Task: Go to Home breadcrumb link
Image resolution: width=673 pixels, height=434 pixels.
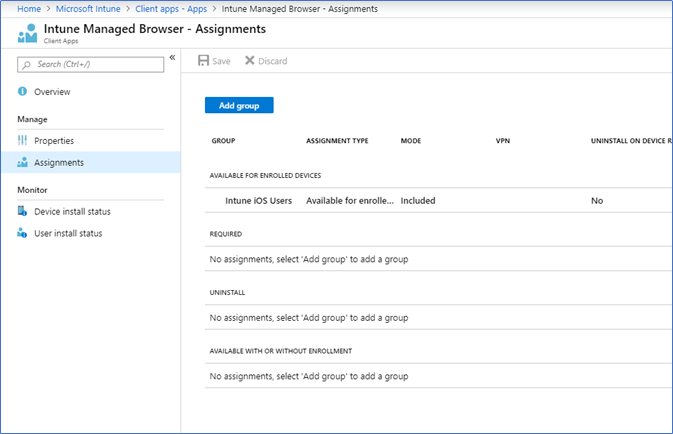Action: 29,9
